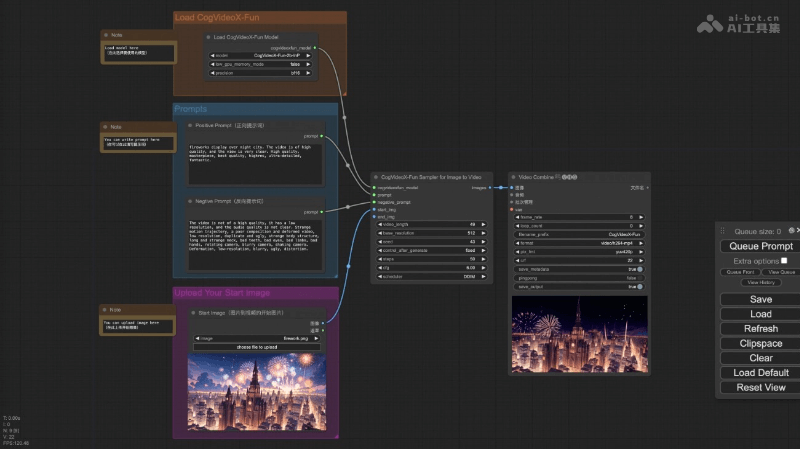
Task: Open settings gear in queue panel
Action: [x=789, y=231]
